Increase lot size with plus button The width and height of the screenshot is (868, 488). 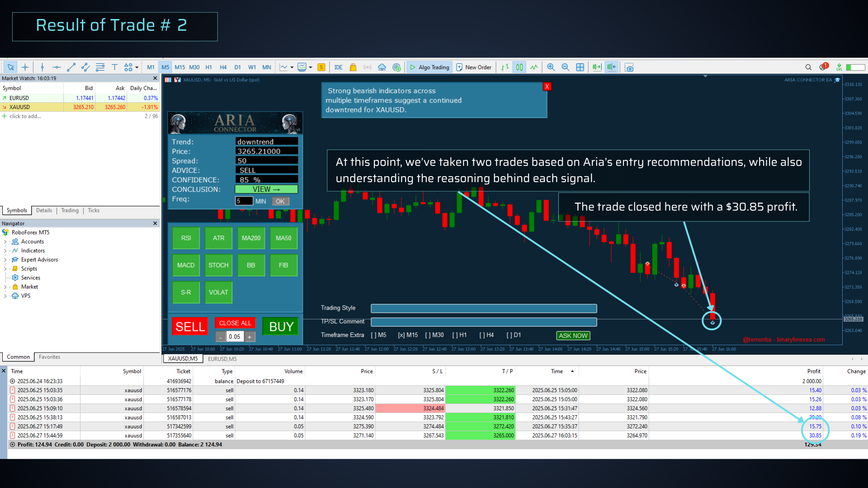tap(250, 337)
